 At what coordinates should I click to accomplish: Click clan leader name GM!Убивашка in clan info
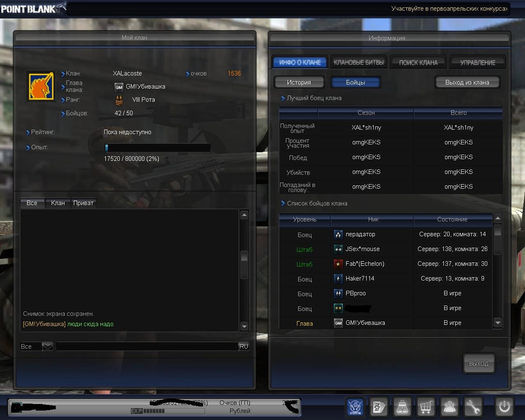(x=146, y=87)
